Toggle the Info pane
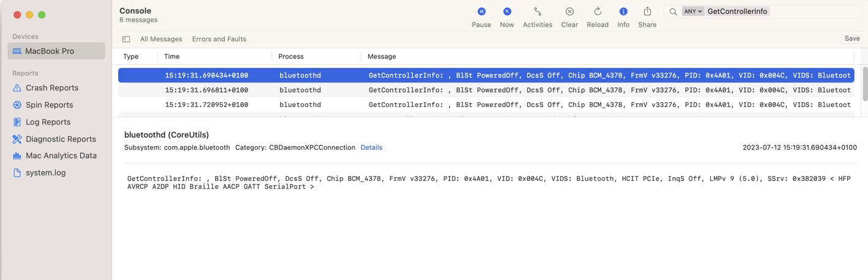The width and height of the screenshot is (868, 280). [623, 12]
